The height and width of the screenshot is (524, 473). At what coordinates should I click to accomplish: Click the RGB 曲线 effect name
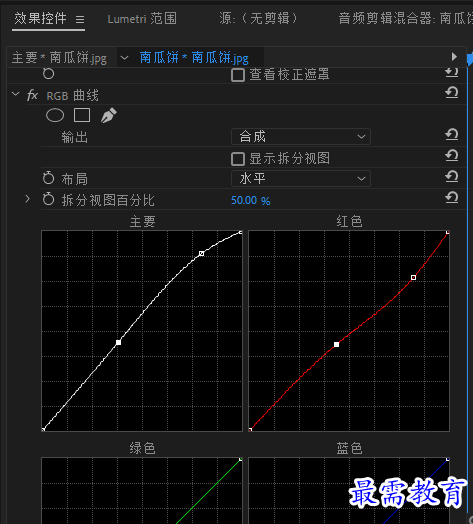(x=73, y=96)
